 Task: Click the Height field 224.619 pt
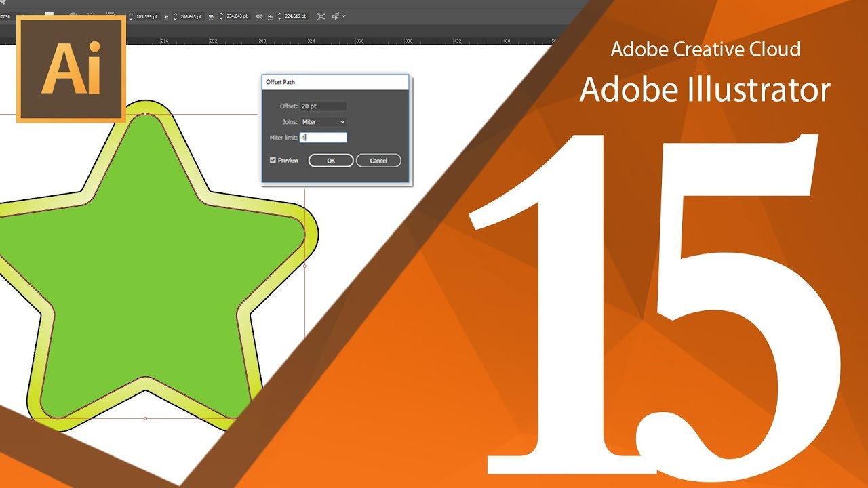[296, 16]
